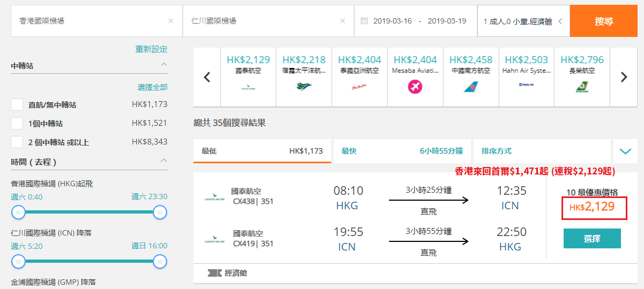Click the 選擇全部 select all link
The height and width of the screenshot is (289, 644).
point(153,87)
